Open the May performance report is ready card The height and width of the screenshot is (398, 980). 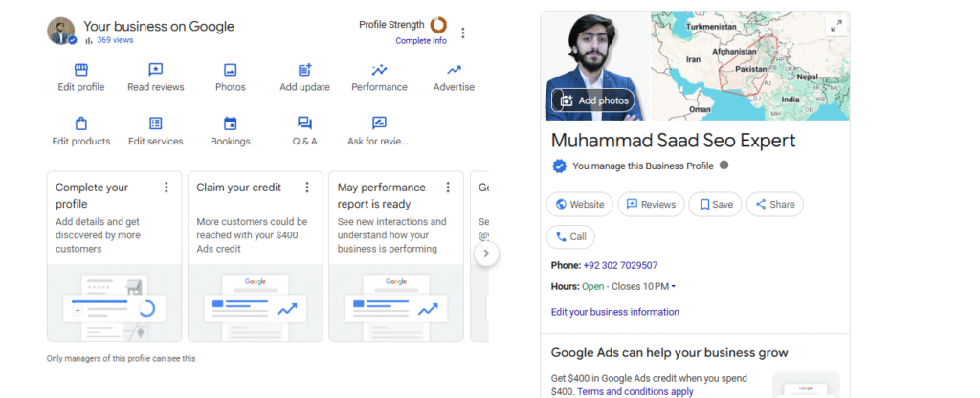click(396, 256)
